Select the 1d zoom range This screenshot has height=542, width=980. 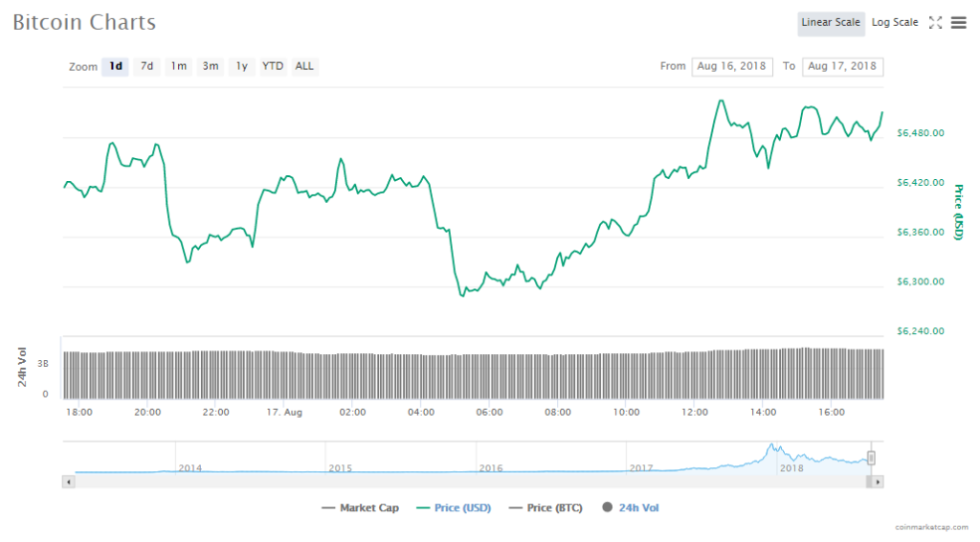116,67
